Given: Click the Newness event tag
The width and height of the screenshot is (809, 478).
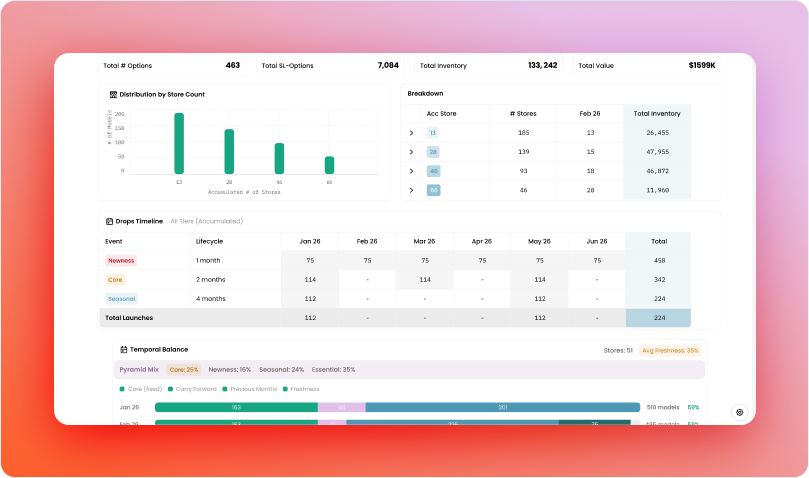Looking at the screenshot, I should point(120,260).
